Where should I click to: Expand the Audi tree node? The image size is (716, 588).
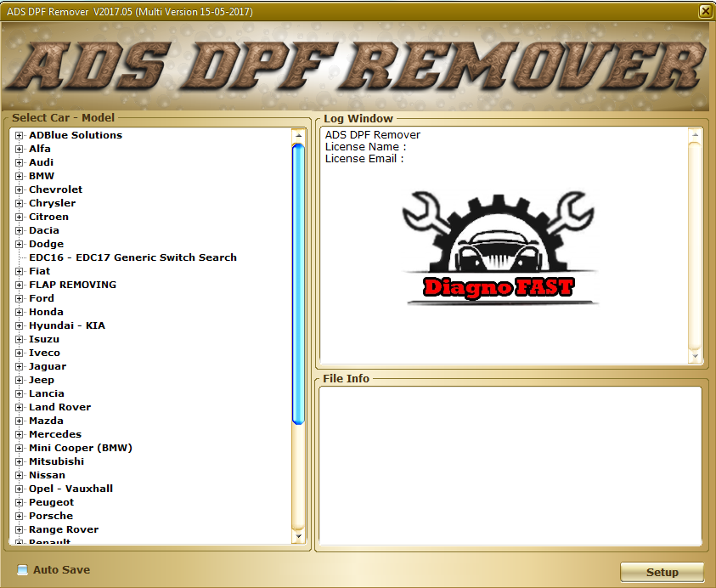pos(20,162)
